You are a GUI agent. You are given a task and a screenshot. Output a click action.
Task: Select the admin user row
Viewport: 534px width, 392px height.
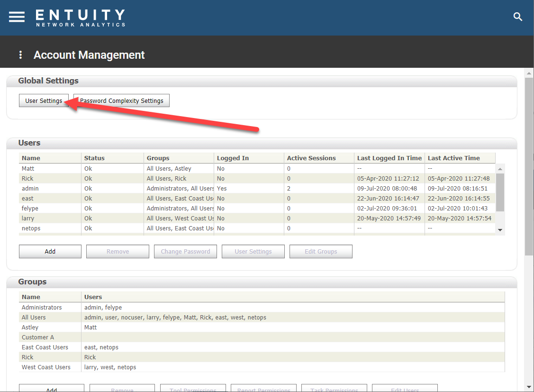click(x=257, y=188)
